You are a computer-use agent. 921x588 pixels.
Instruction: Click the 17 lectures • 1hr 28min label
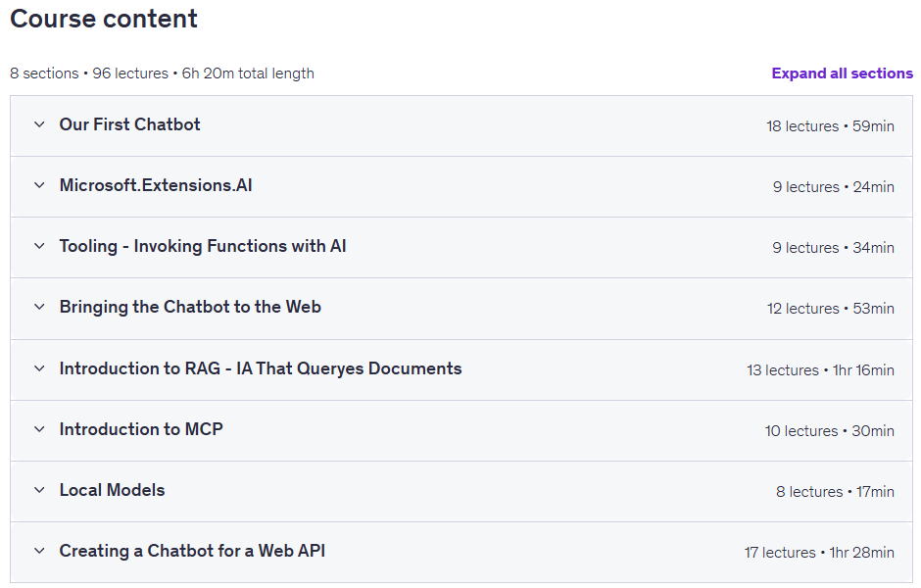click(819, 553)
